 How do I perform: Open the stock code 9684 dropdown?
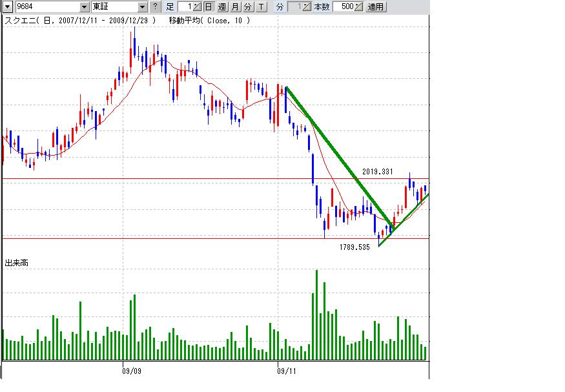[x=84, y=7]
